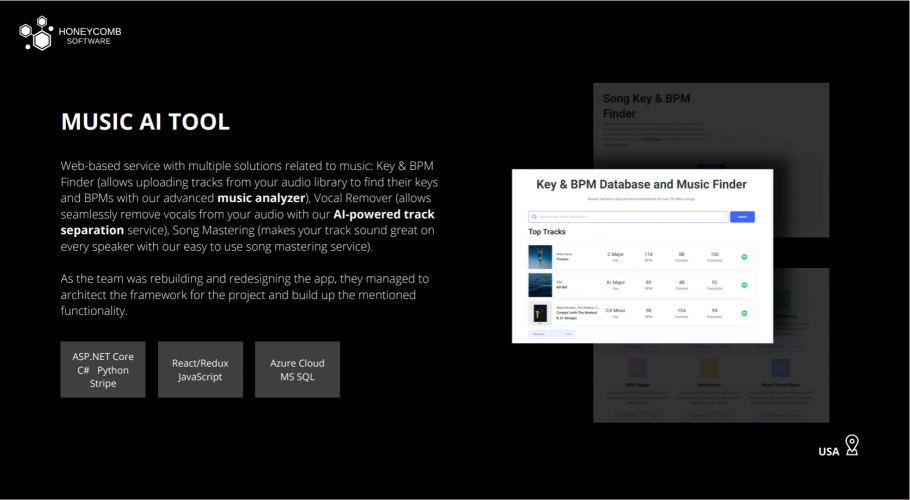Open Spotify link in the Creepin' row
The image size is (910, 500).
(x=744, y=313)
